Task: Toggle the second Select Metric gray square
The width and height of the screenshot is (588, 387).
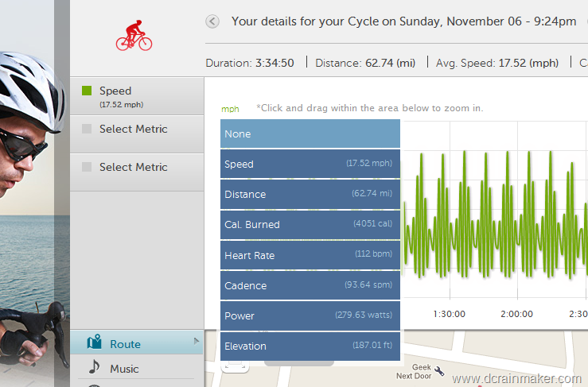Action: tap(87, 167)
